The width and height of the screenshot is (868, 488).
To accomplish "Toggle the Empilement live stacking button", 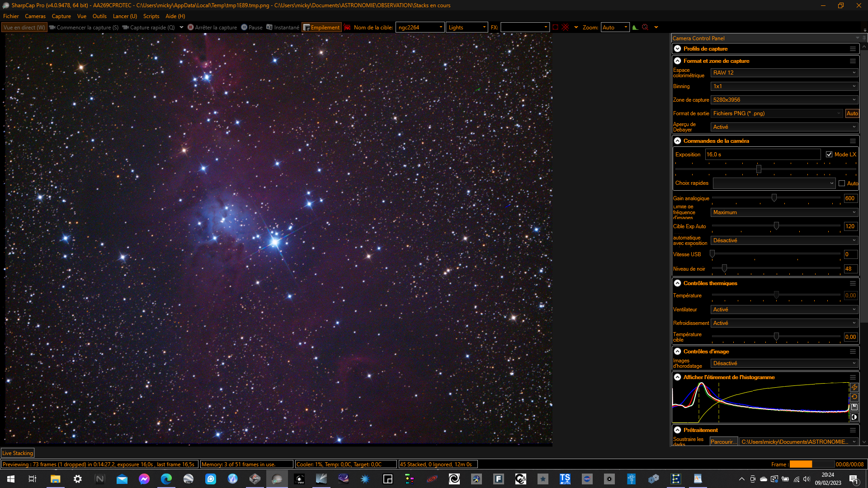I will click(321, 28).
